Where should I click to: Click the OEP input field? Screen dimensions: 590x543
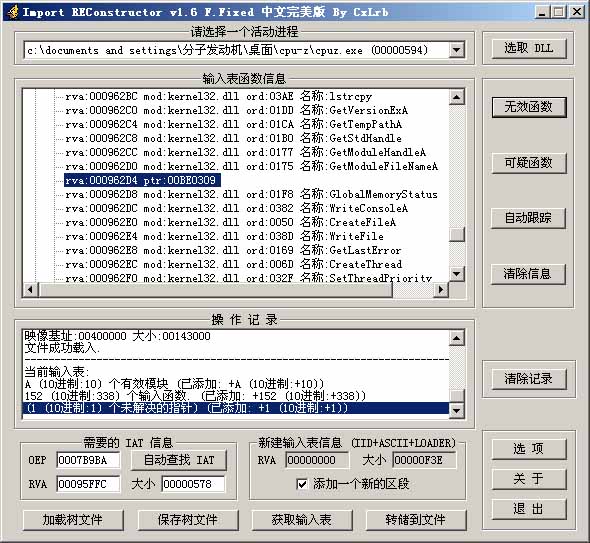click(88, 460)
